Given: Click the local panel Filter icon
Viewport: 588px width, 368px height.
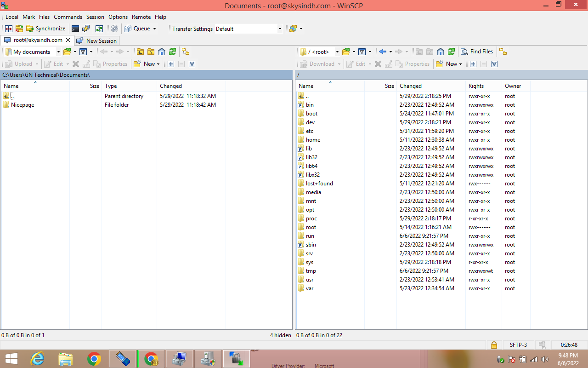Looking at the screenshot, I should click(x=83, y=52).
